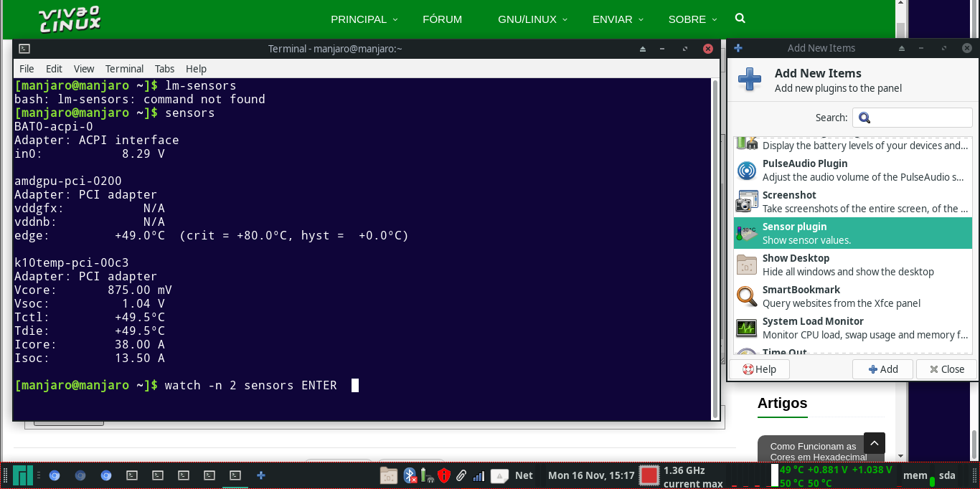The image size is (980, 489).
Task: Click the Add button
Action: coord(882,369)
